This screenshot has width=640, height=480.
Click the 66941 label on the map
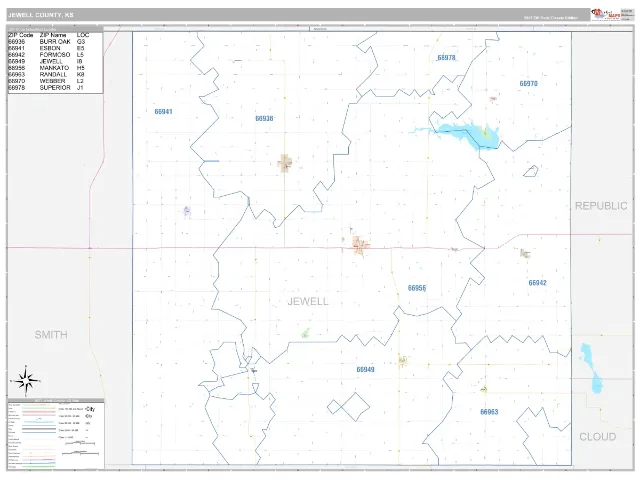tap(163, 112)
